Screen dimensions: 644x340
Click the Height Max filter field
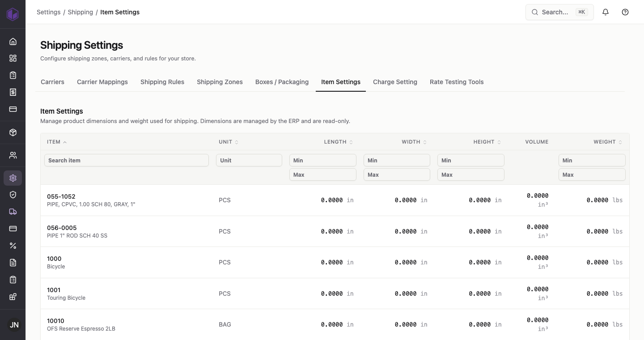471,174
